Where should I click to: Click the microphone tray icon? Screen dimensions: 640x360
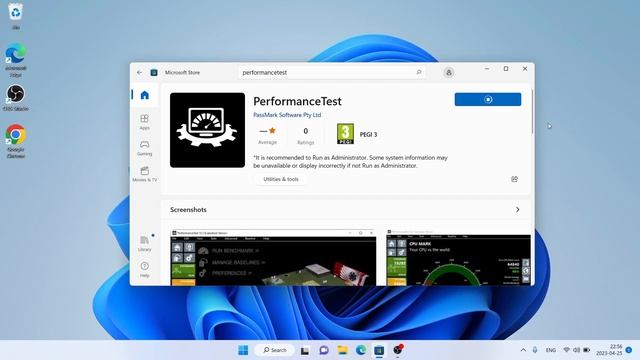coord(535,350)
